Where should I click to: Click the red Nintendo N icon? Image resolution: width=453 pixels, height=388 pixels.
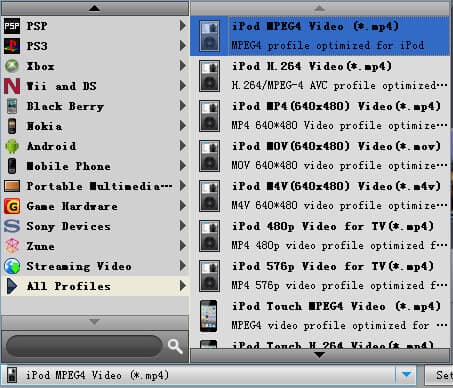click(12, 86)
